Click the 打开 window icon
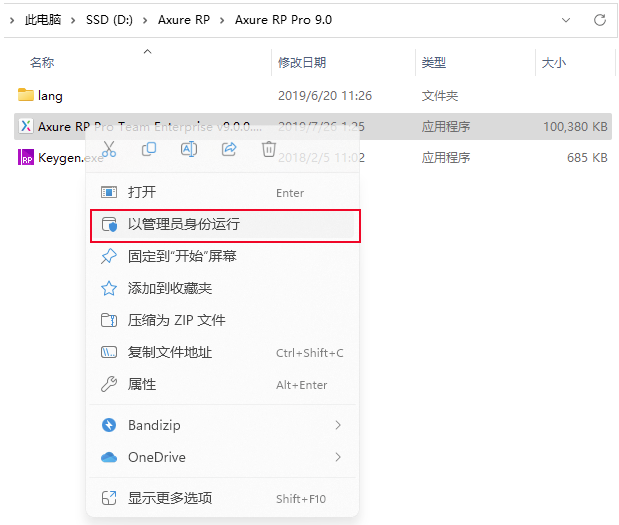 (109, 192)
